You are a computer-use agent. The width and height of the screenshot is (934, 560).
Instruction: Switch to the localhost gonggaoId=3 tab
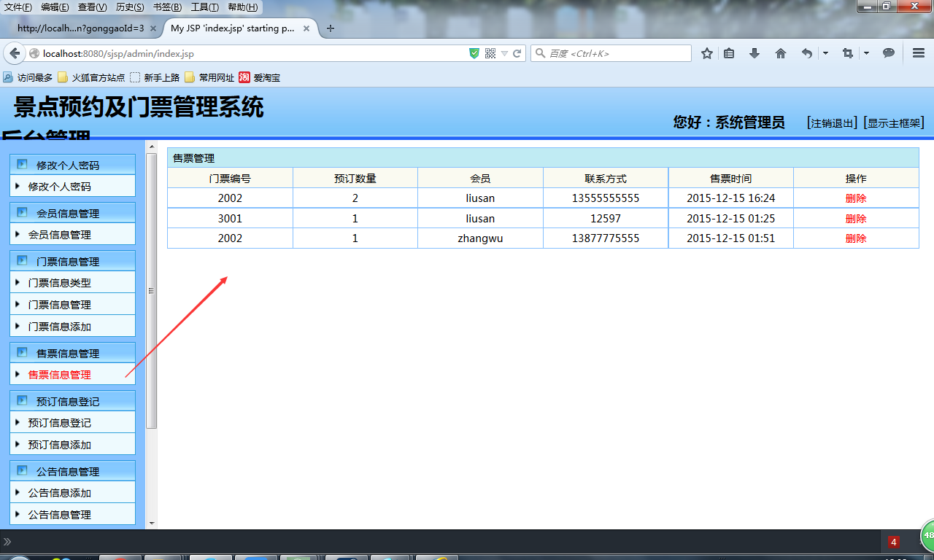tap(80, 28)
